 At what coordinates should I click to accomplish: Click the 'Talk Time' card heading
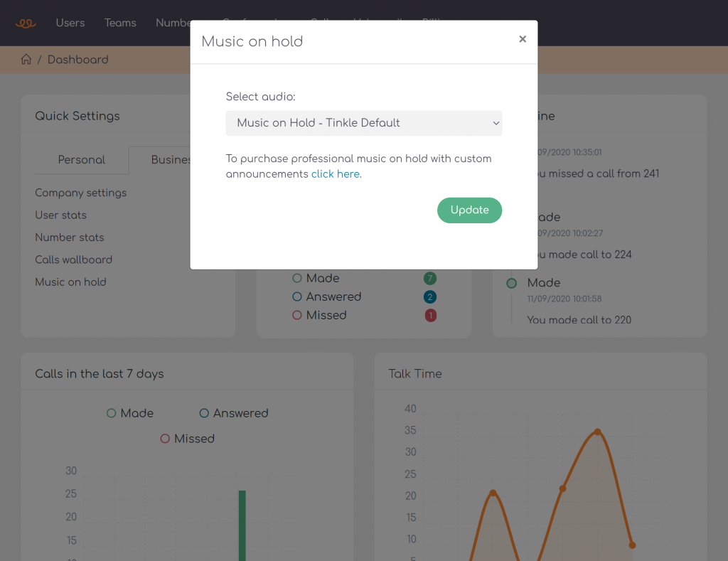415,374
